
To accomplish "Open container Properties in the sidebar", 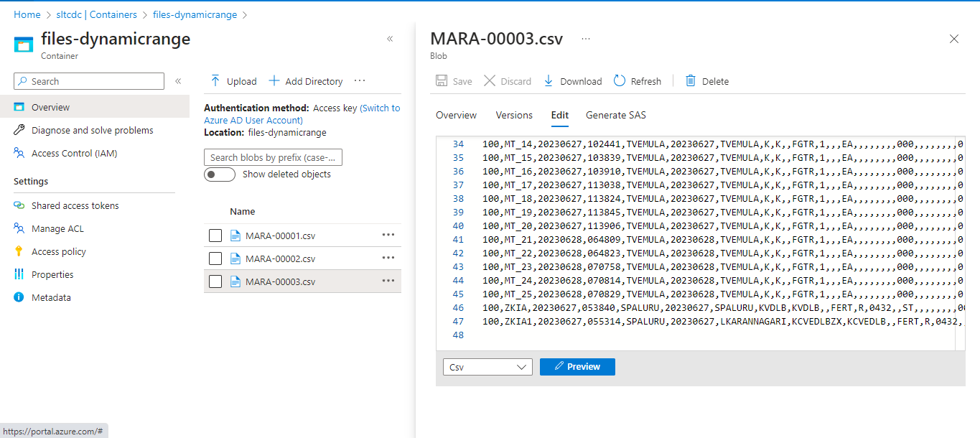I will [x=52, y=274].
